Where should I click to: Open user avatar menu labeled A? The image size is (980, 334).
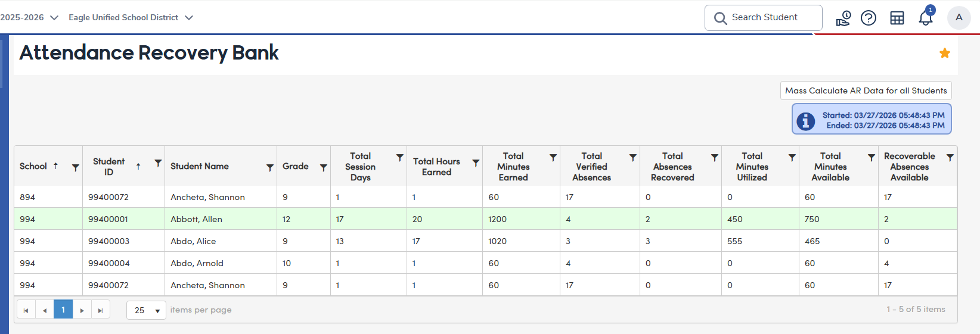[x=959, y=17]
